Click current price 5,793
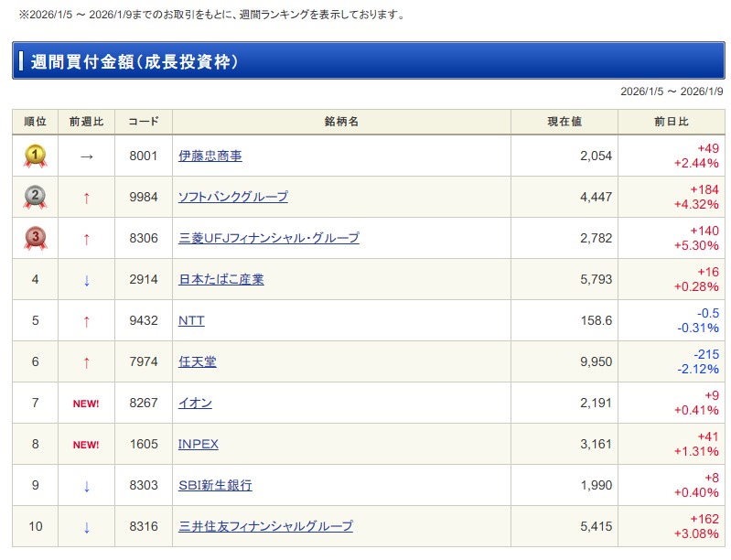The height and width of the screenshot is (560, 731). click(x=596, y=279)
